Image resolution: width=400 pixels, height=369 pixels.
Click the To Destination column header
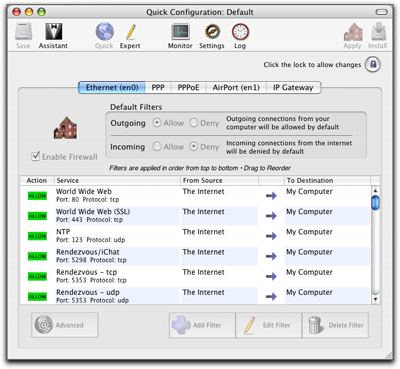click(327, 180)
